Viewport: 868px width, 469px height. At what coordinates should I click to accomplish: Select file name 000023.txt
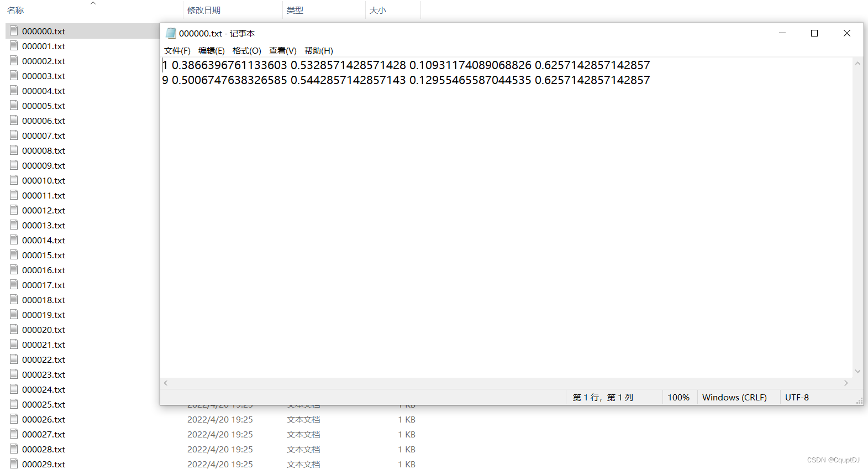pyautogui.click(x=44, y=375)
